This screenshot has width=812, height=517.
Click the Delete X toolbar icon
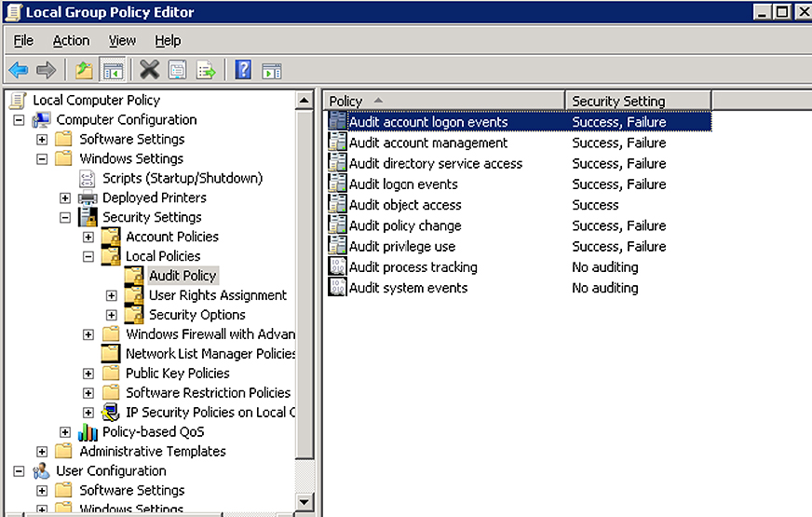(149, 70)
